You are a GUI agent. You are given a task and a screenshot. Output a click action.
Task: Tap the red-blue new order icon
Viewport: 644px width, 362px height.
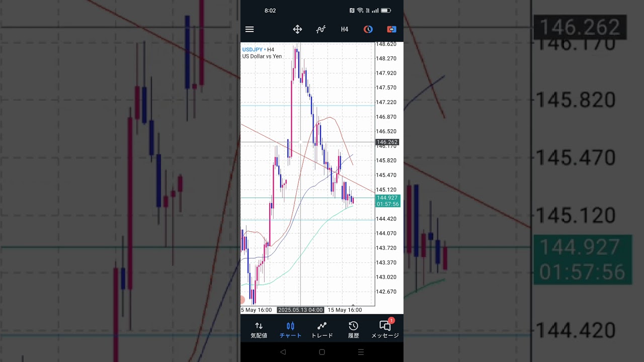click(x=391, y=29)
